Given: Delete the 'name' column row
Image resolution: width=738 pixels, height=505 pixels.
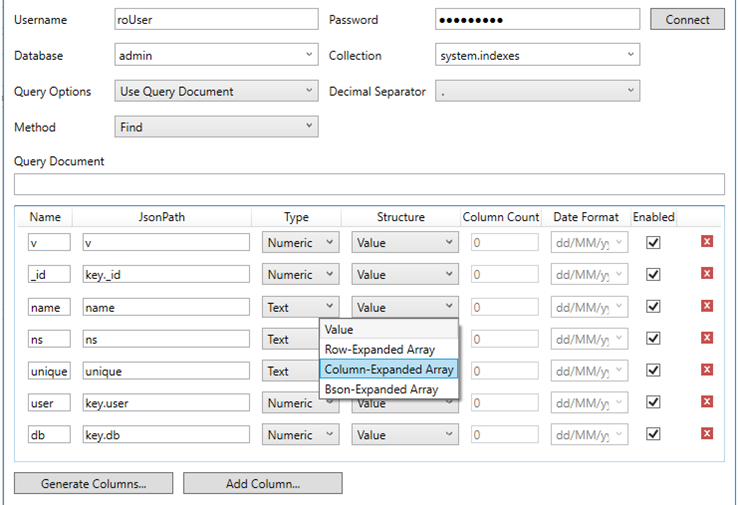Looking at the screenshot, I should point(707,306).
